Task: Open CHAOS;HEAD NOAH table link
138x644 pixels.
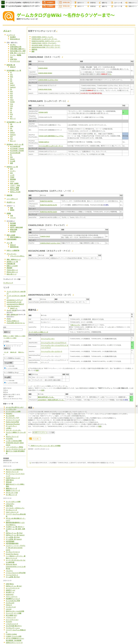Action: click(45, 73)
